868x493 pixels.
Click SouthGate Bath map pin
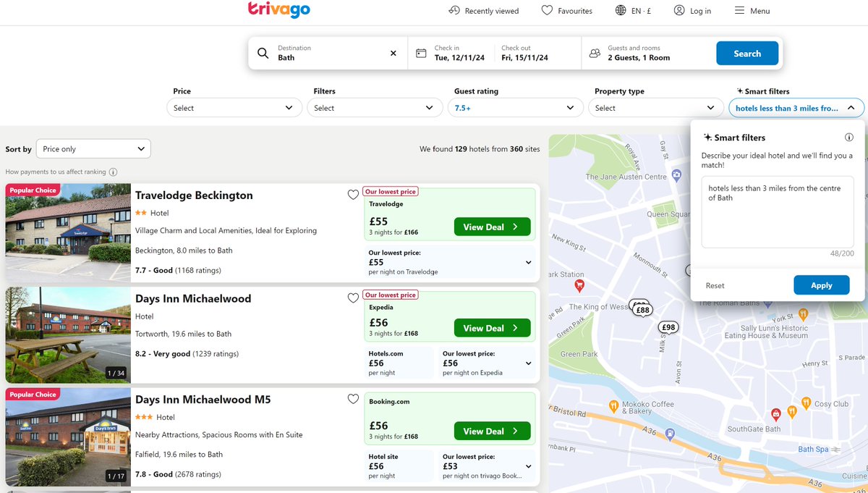point(775,415)
